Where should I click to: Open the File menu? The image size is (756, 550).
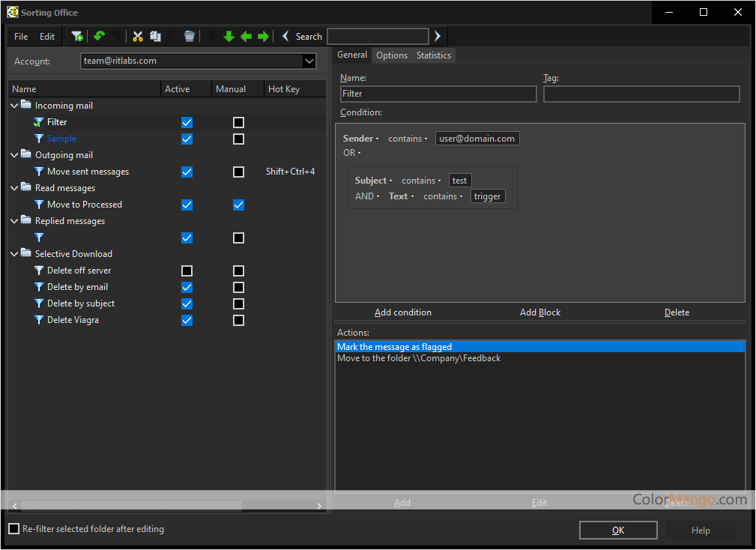click(x=21, y=37)
